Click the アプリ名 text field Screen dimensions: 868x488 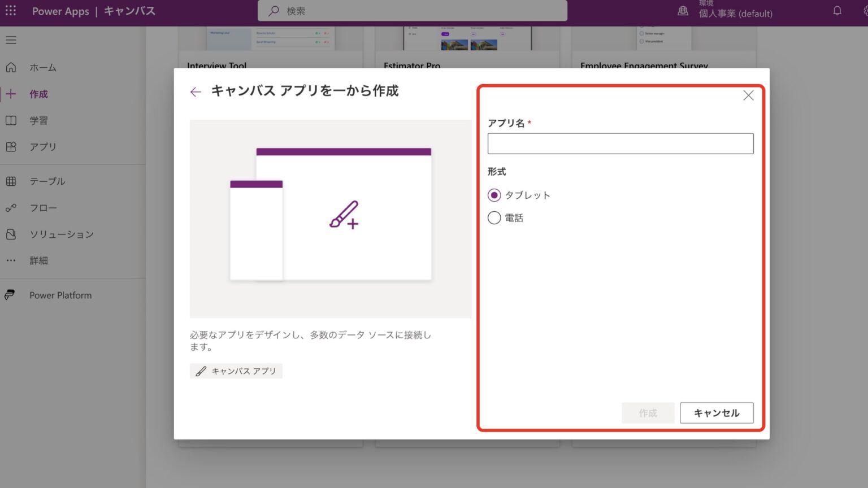coord(620,143)
